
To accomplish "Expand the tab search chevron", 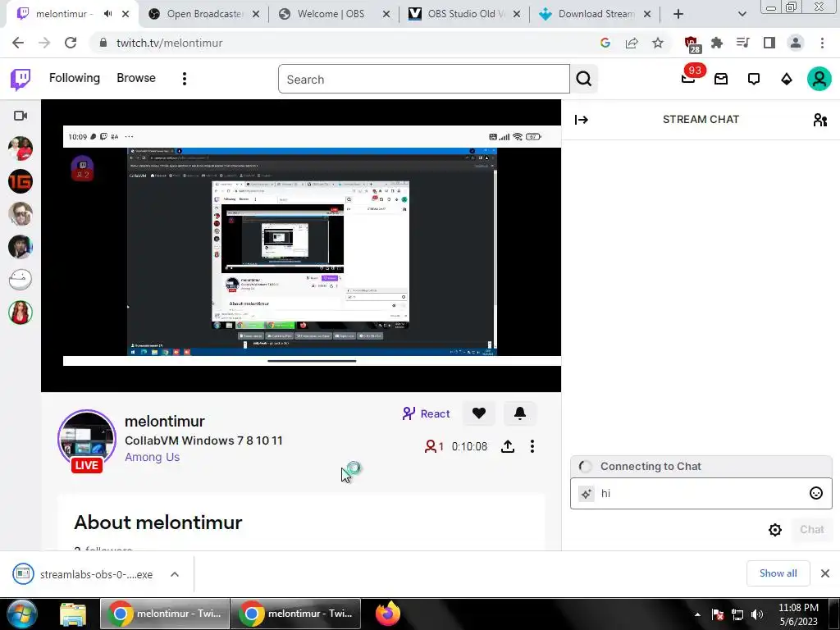I will 742,14.
